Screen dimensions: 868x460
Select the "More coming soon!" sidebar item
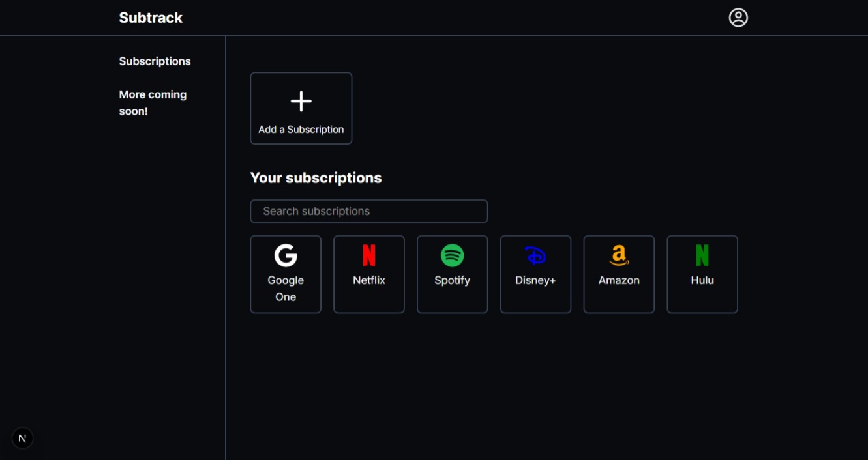(153, 103)
